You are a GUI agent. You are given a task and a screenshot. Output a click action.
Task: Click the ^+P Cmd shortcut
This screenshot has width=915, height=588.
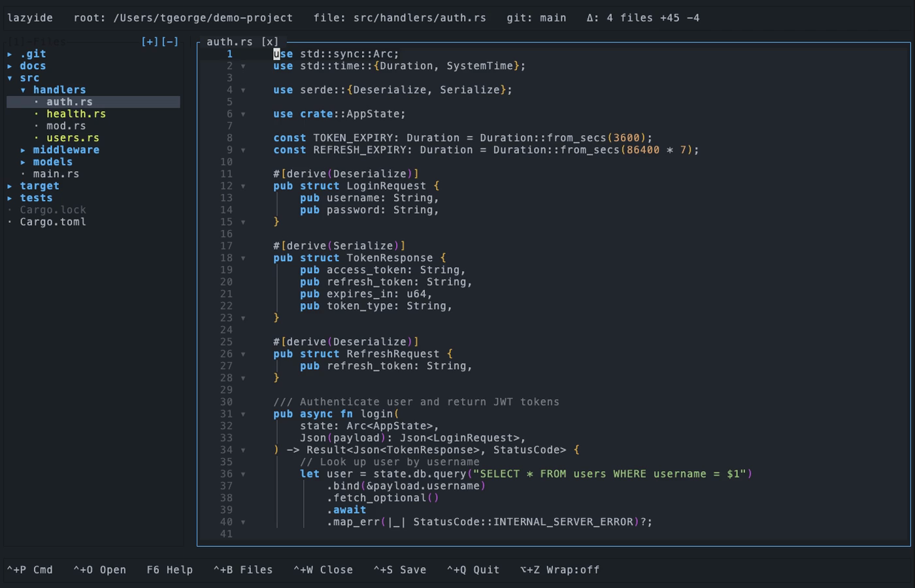[x=29, y=570]
